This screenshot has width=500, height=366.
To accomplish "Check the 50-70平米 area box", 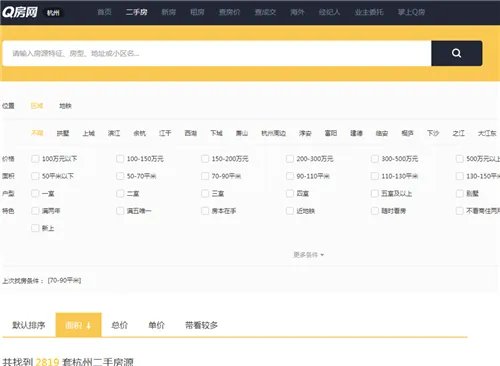I will (x=120, y=176).
